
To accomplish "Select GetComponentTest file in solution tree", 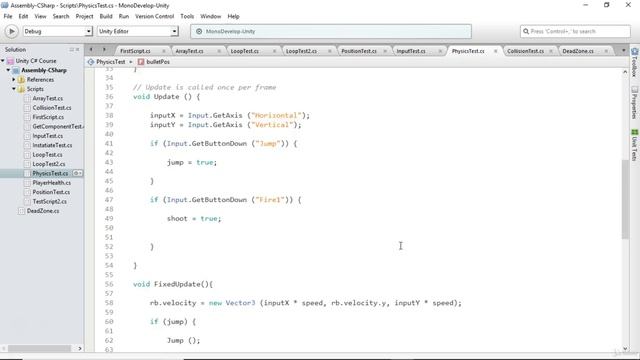I will pos(58,127).
